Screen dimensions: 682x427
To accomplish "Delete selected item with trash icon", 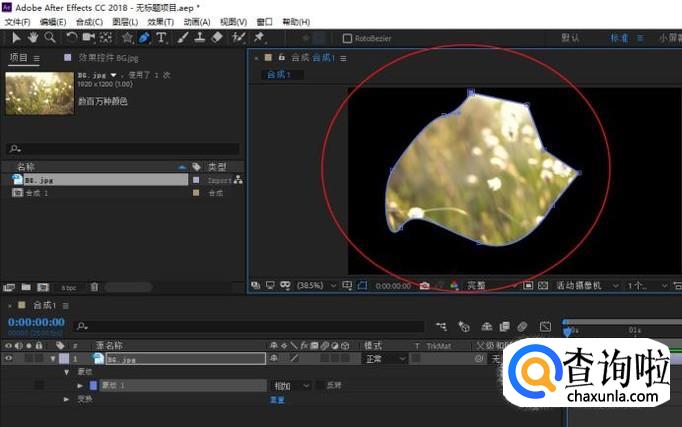I will click(94, 287).
